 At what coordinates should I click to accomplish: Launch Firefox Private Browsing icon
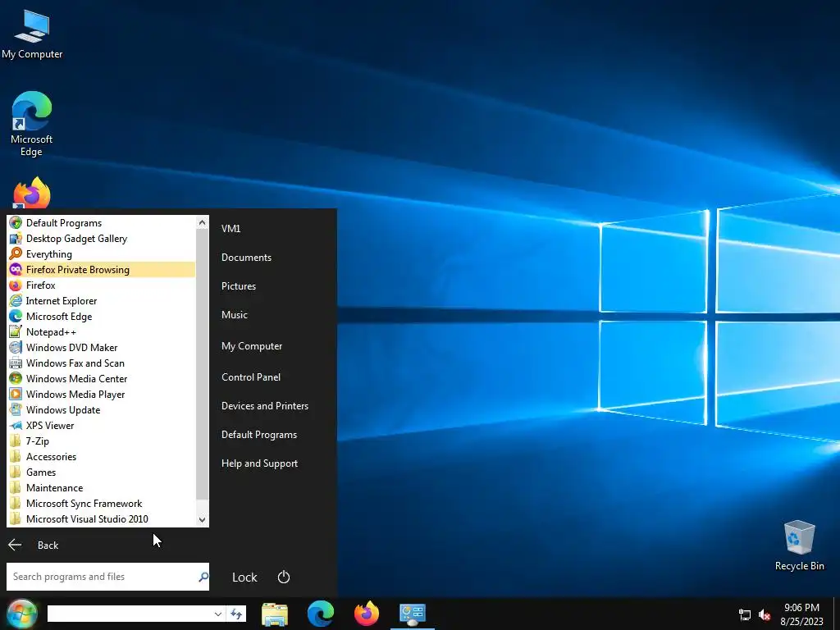click(16, 269)
